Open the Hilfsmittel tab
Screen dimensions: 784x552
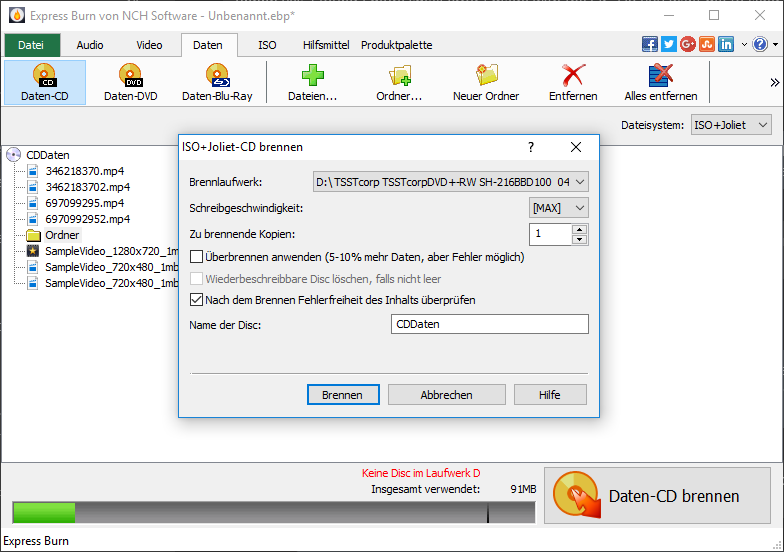(x=326, y=45)
